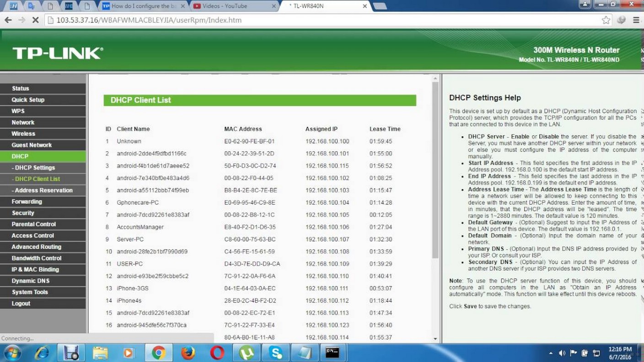Launch Internet Explorer from the taskbar
This screenshot has height=362, width=644.
tap(42, 353)
